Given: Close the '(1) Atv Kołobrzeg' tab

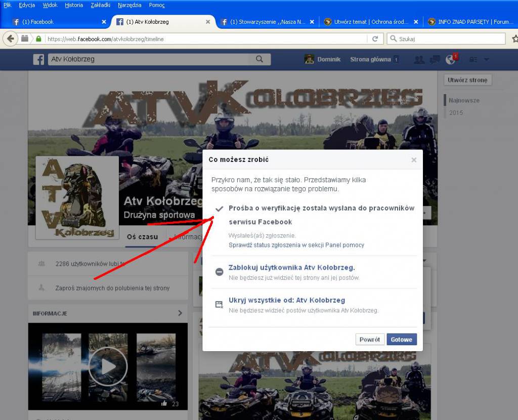Looking at the screenshot, I should point(208,22).
